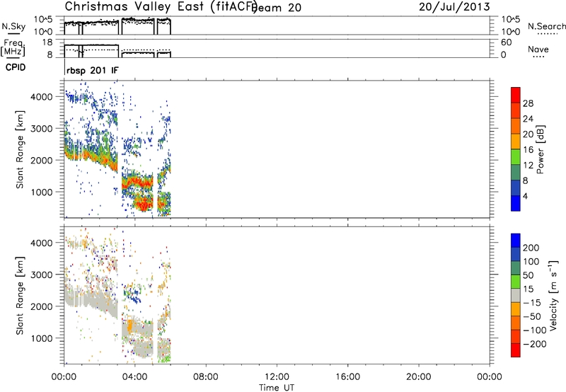Select the date 20/Jul/2013

coord(454,7)
